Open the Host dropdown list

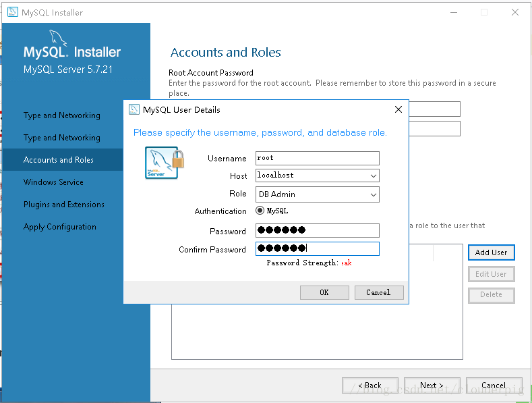coord(374,176)
